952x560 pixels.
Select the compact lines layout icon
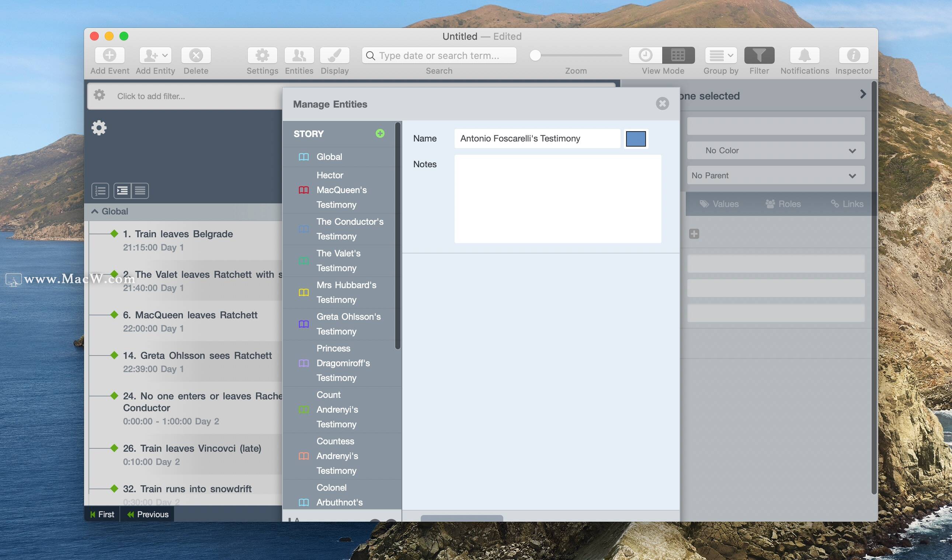pyautogui.click(x=140, y=190)
